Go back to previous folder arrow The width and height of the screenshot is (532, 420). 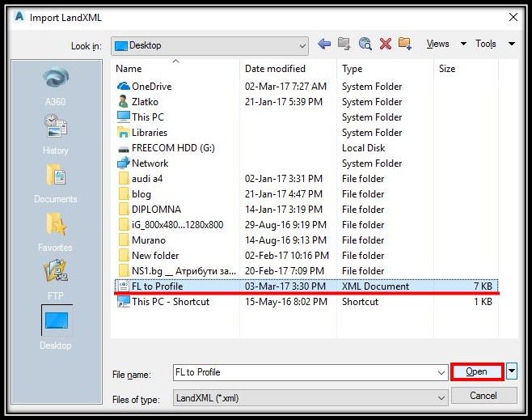click(x=324, y=44)
